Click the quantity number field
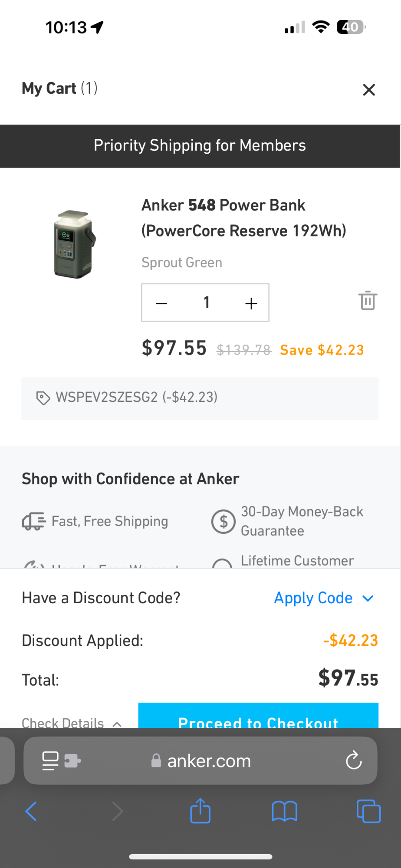401x868 pixels. click(207, 302)
